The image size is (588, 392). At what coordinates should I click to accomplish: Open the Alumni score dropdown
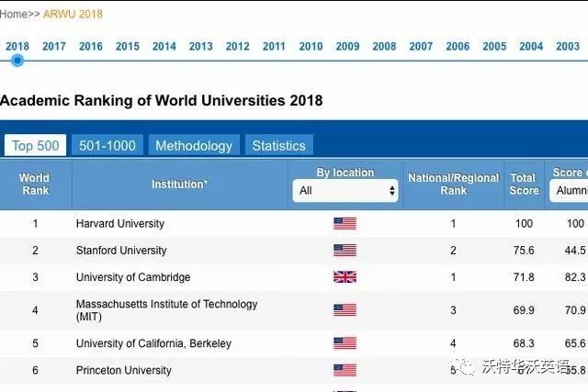(x=569, y=190)
